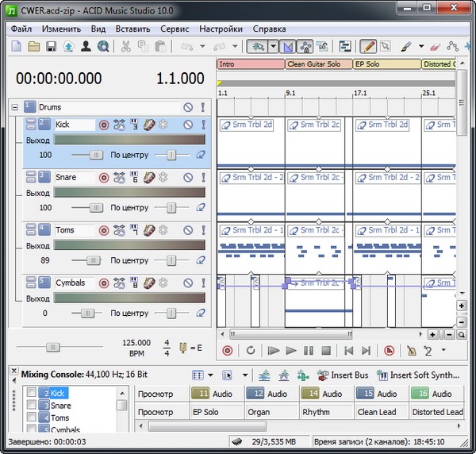Save the project with the floppy disk icon
Image resolution: width=476 pixels, height=454 pixels.
51,47
